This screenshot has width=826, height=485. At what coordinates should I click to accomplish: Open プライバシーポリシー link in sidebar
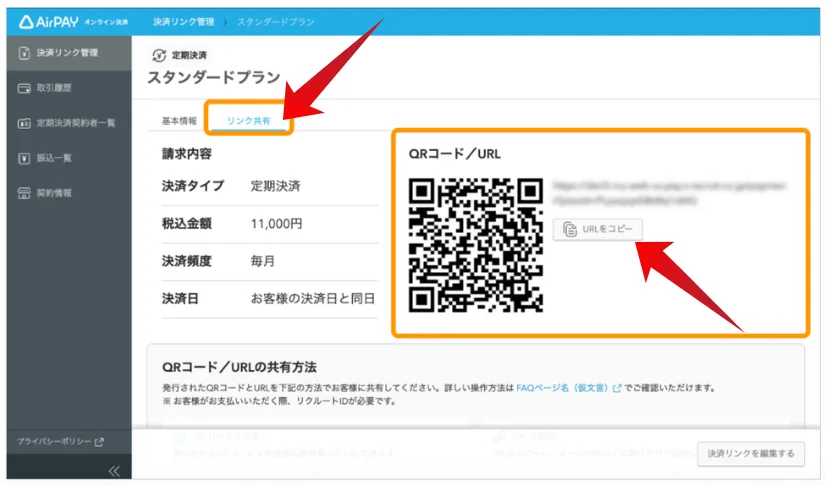(x=54, y=441)
